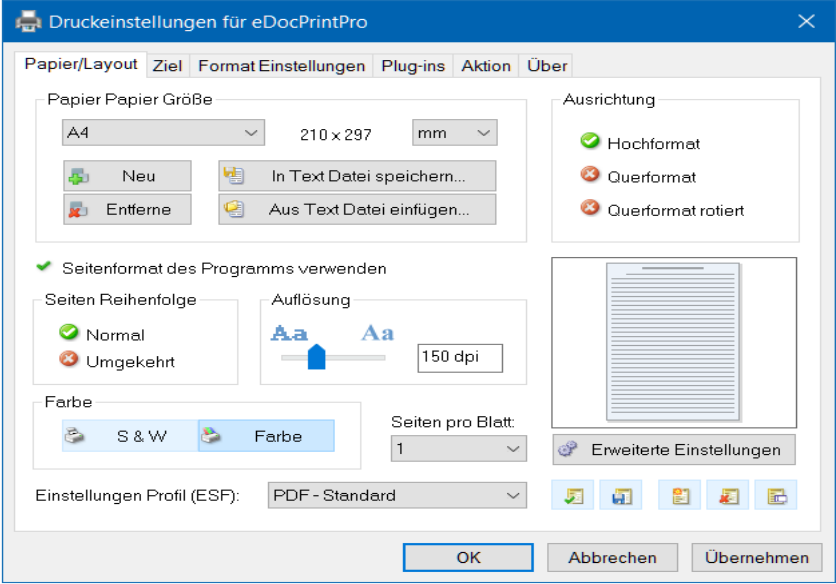This screenshot has width=836, height=584.
Task: Click the large Aa high-resolution icon
Action: click(x=377, y=333)
